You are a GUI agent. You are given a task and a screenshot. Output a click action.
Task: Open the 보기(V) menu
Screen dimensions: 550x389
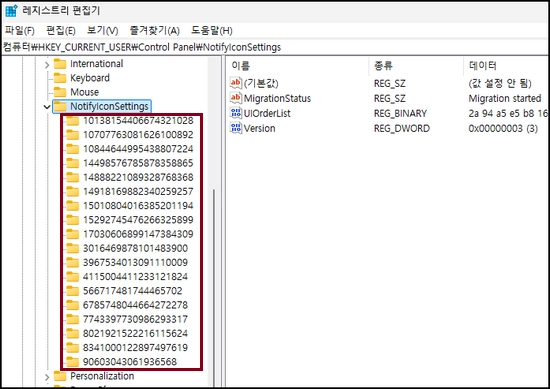click(102, 31)
